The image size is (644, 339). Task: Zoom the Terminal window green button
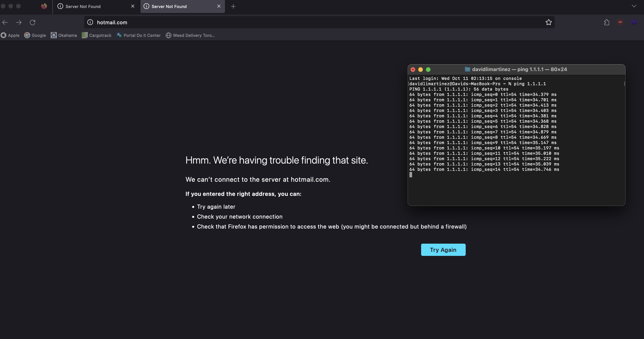(428, 70)
